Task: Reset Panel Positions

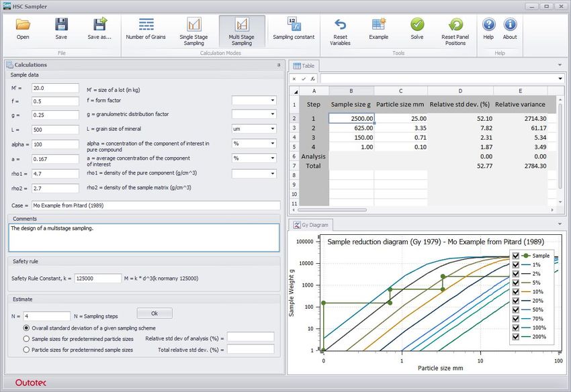Action: pos(455,32)
